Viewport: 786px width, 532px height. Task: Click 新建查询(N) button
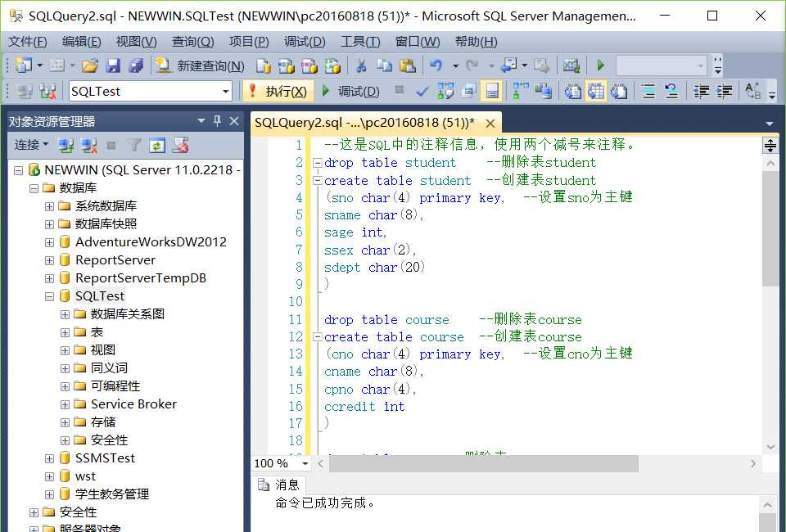point(200,65)
